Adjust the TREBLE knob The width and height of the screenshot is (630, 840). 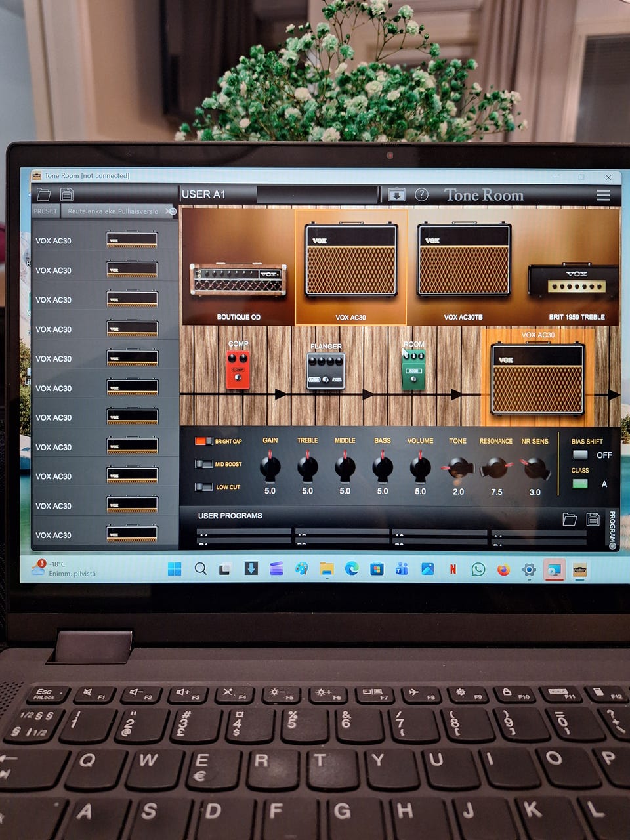tap(308, 467)
